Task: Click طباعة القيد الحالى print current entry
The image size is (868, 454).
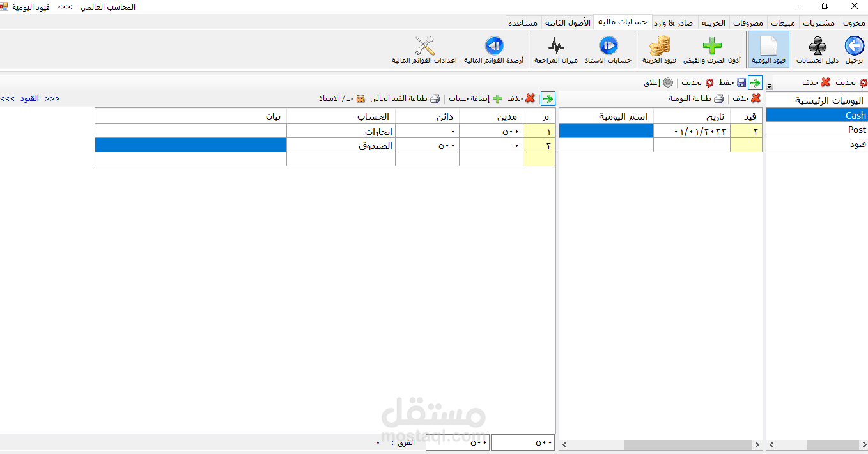Action: (x=405, y=98)
